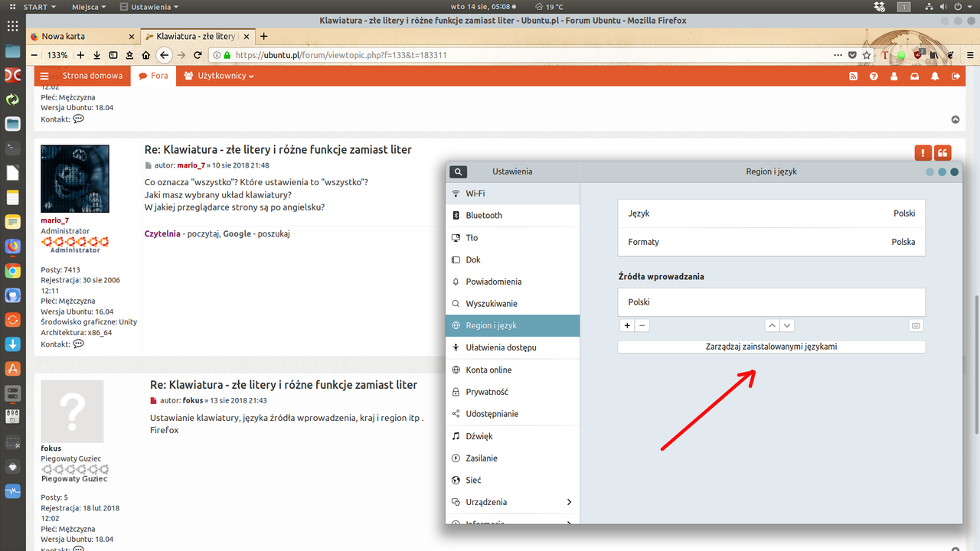Go to Strona domowa in forum nav
This screenshot has width=980, height=551.
coord(92,76)
